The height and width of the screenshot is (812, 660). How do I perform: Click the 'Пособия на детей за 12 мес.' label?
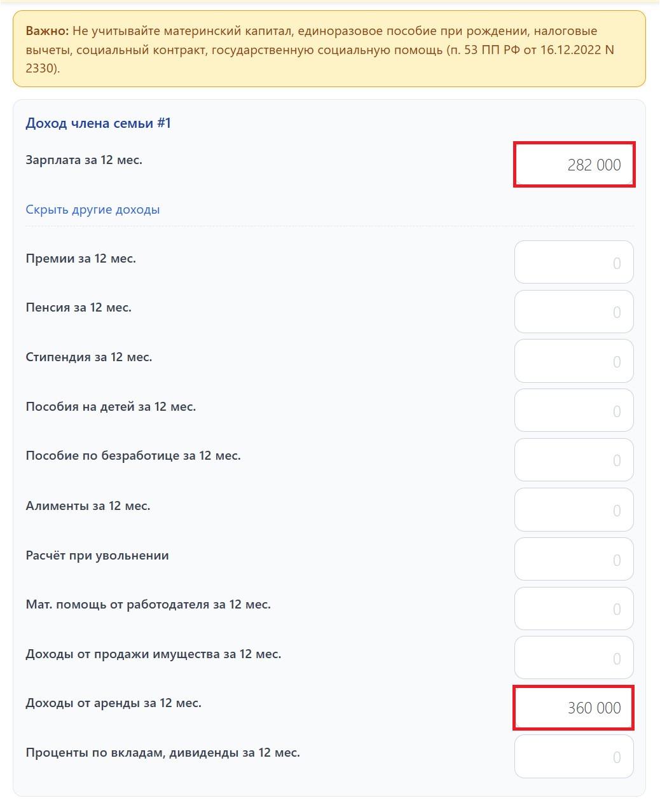tap(111, 407)
